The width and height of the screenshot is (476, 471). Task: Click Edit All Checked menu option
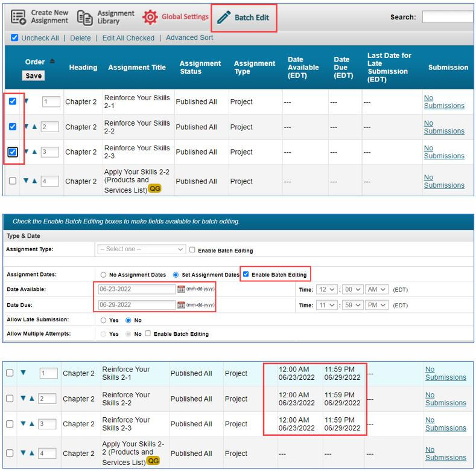click(128, 37)
